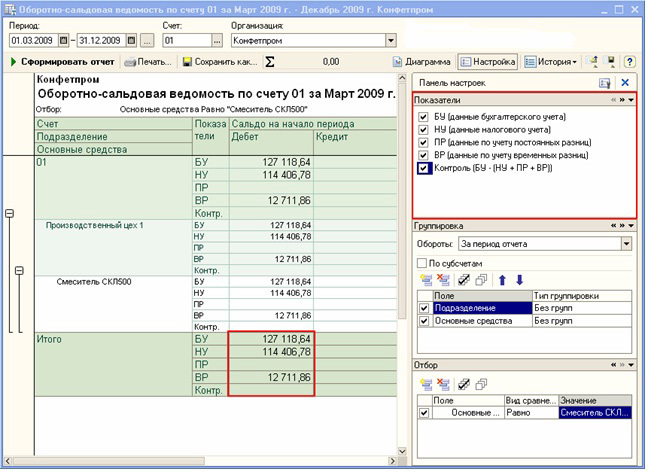
Task: Click the Sigma sum icon
Action: tap(269, 62)
